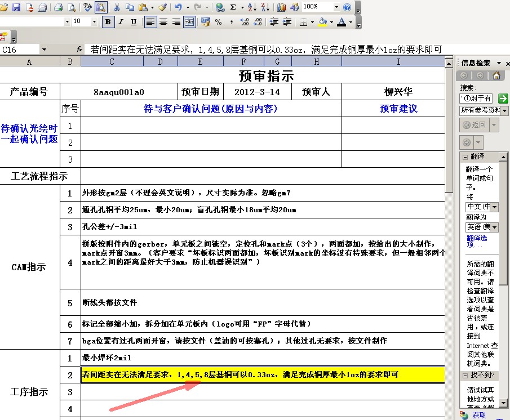Increase decimal places
Image resolution: width=510 pixels, height=420 pixels.
(x=244, y=22)
